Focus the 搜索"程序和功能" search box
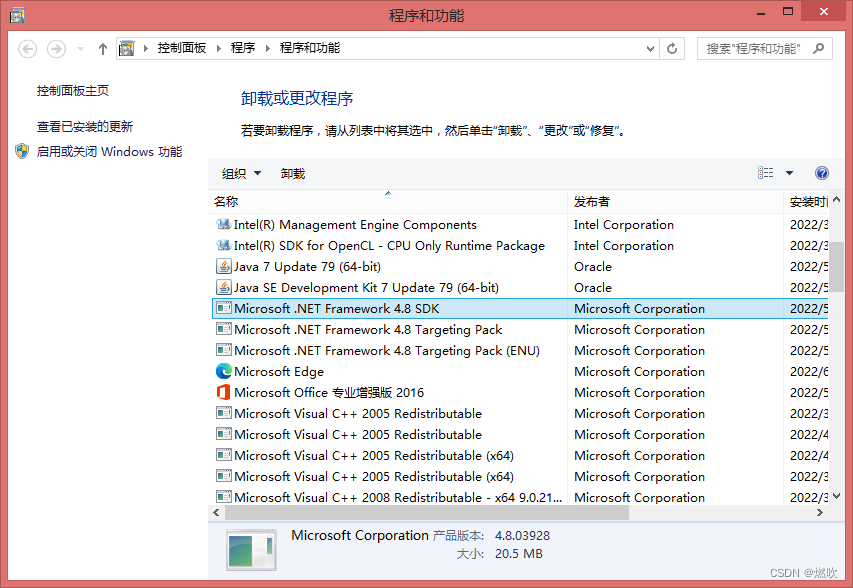This screenshot has width=853, height=588. tap(764, 49)
